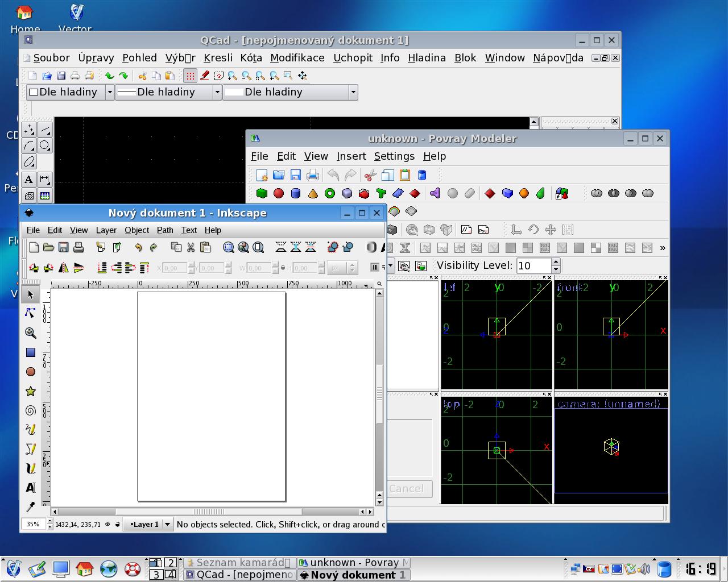Open QCad's line width Dle hladiny dropdown
728x582 pixels.
[168, 92]
